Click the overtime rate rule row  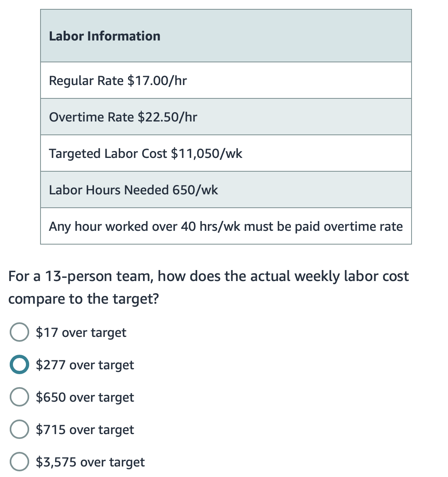226,226
